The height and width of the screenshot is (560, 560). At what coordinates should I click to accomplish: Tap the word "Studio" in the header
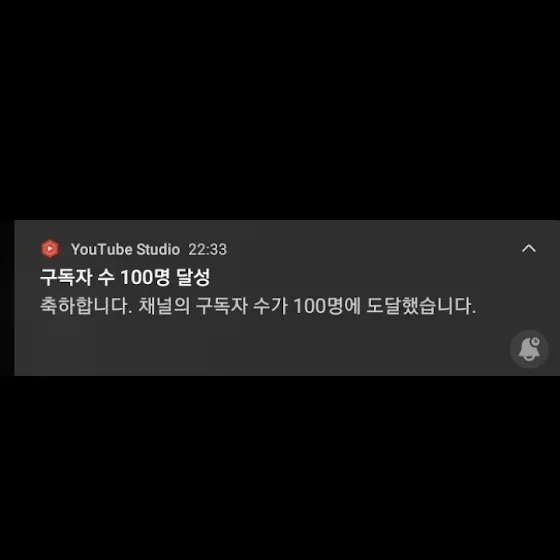click(x=158, y=249)
